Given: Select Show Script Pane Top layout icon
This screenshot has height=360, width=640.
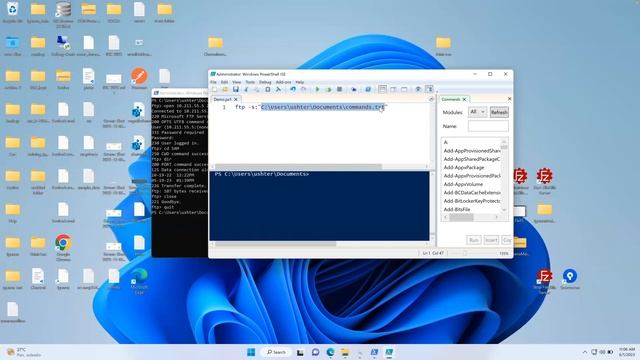Looking at the screenshot, I should pyautogui.click(x=382, y=89).
